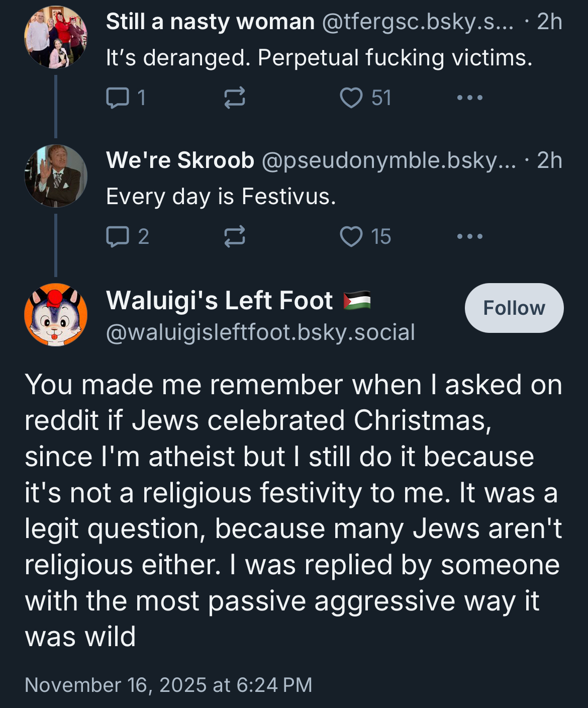Click the 2h timestamp on the Festivus post
This screenshot has width=588, height=708.
coord(549,160)
